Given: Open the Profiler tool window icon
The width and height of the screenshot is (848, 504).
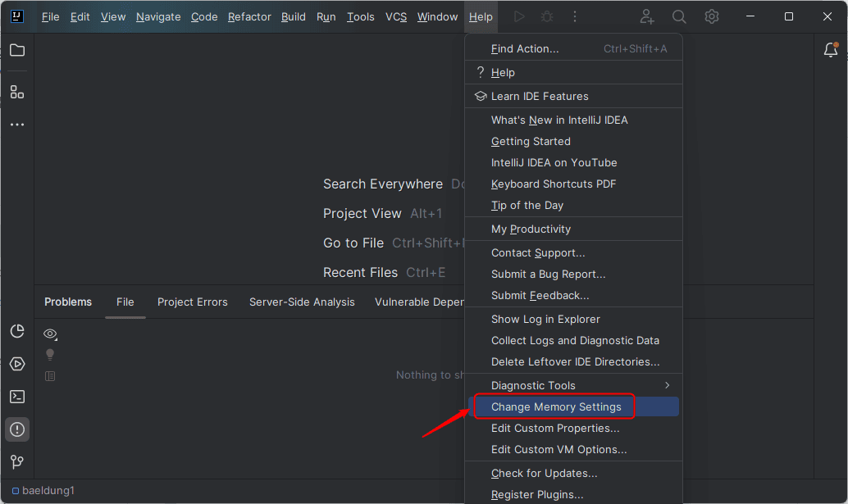Looking at the screenshot, I should [x=17, y=331].
